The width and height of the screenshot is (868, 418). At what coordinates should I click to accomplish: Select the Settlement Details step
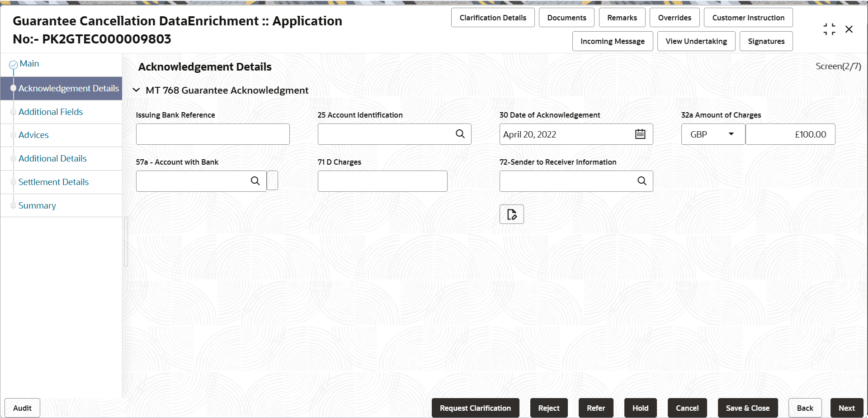(x=53, y=182)
